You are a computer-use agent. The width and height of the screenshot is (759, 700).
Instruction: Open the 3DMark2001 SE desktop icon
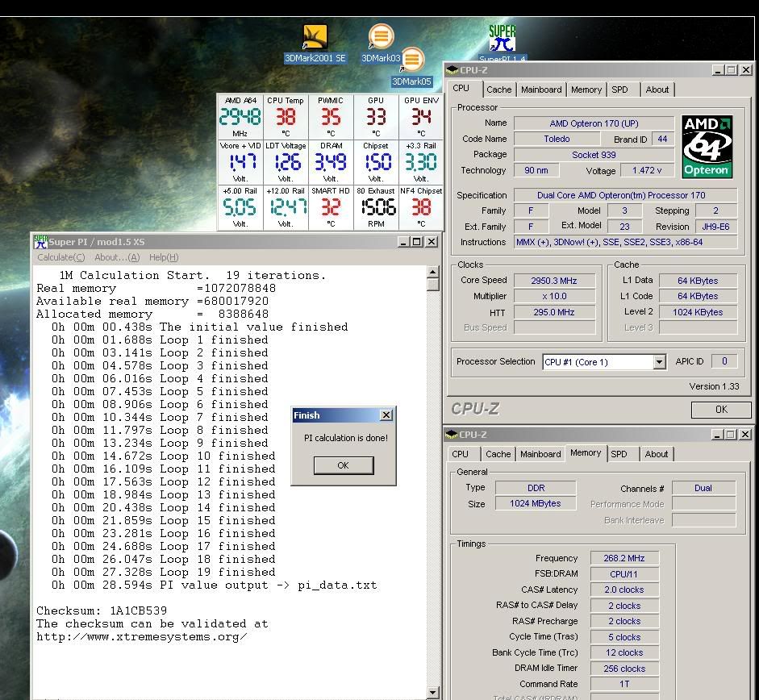click(315, 38)
